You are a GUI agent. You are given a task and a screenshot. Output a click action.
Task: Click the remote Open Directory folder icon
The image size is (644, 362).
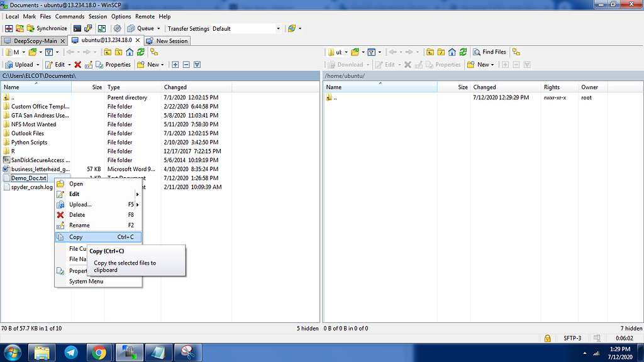355,52
